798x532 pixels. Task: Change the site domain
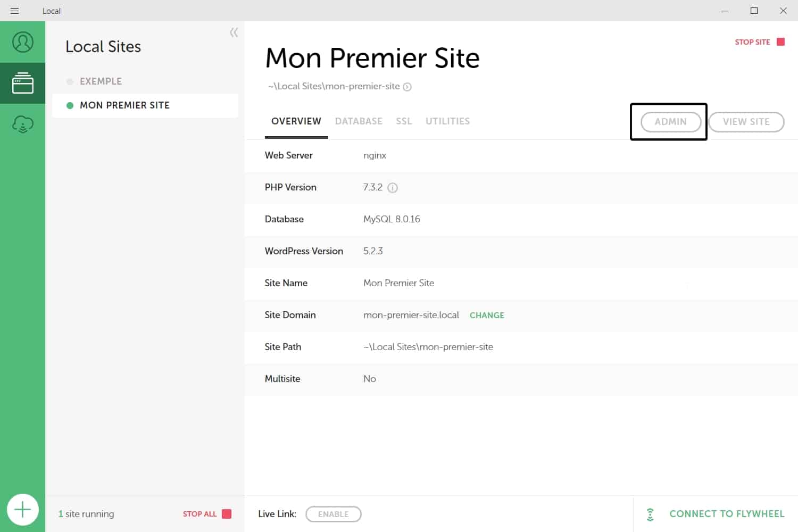point(487,315)
